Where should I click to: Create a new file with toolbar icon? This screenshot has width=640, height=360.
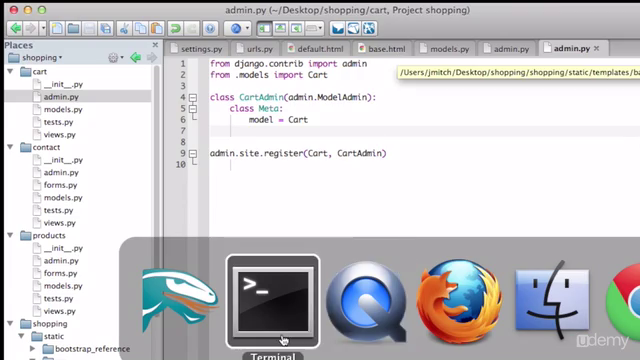tap(57, 28)
